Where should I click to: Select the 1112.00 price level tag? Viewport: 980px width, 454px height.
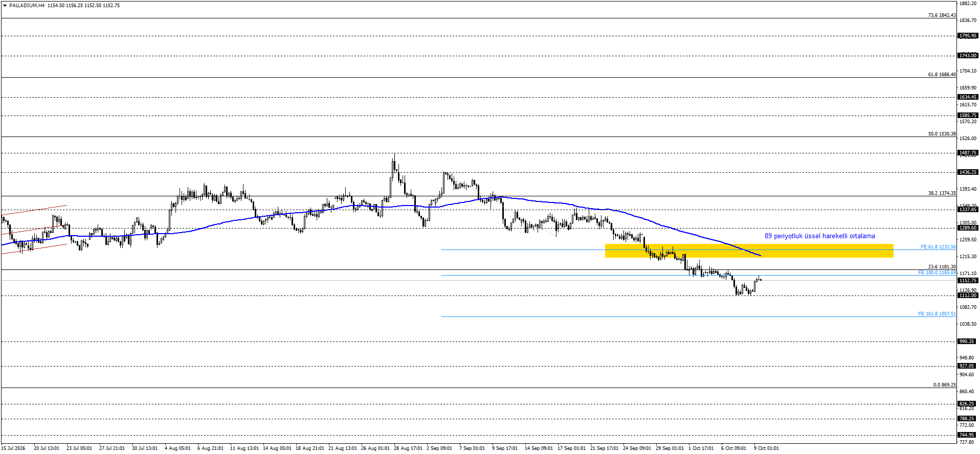pos(968,296)
